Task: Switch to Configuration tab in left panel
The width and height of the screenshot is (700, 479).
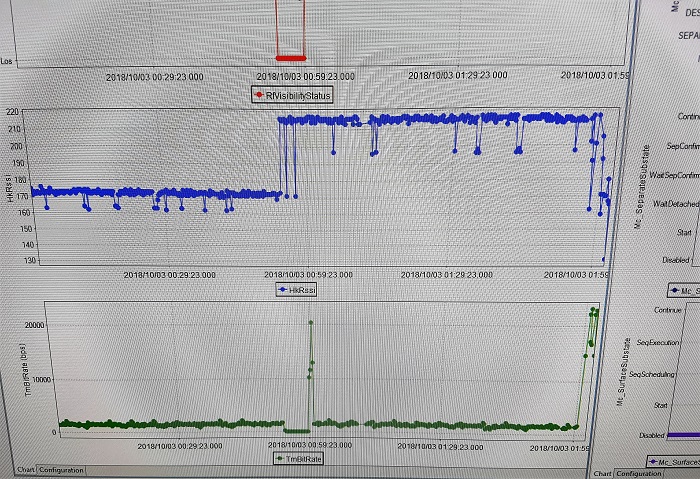Action: 62,470
